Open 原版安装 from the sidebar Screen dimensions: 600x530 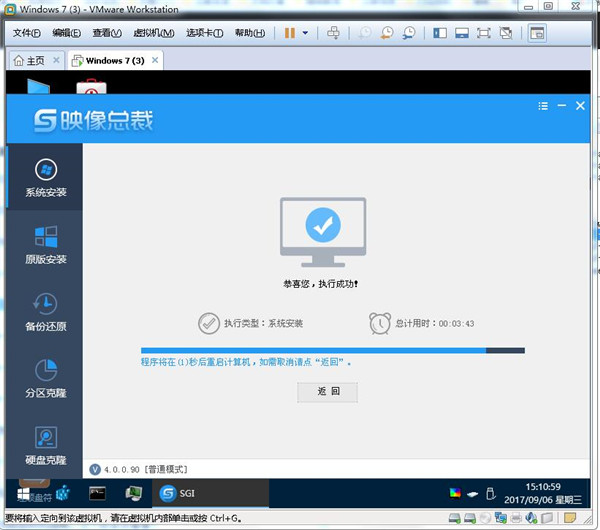coord(46,245)
